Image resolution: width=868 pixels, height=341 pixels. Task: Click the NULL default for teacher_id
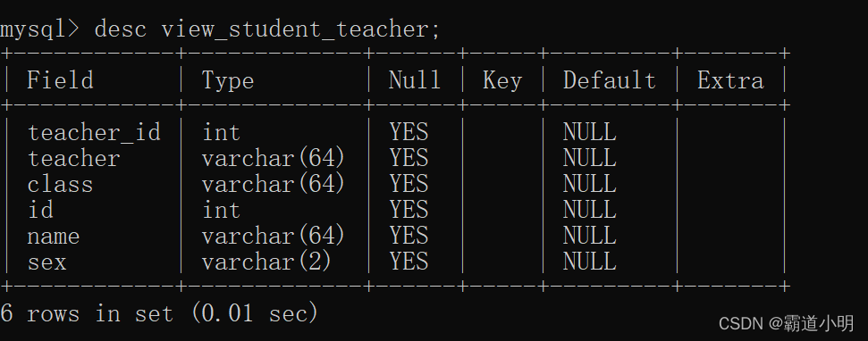pos(590,133)
